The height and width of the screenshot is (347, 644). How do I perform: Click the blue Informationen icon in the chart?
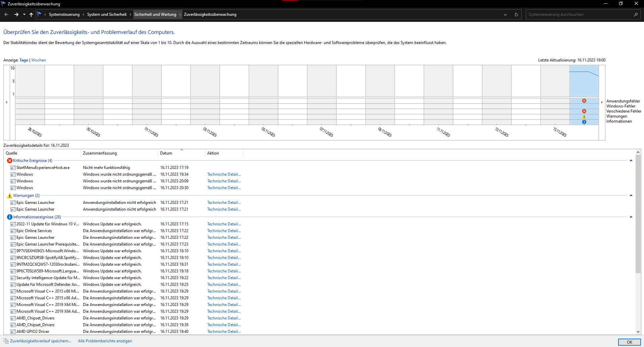pos(584,122)
